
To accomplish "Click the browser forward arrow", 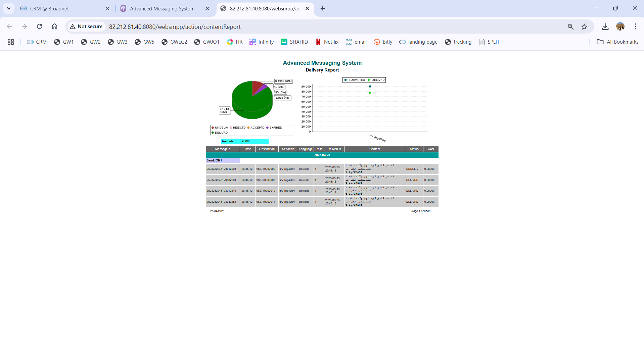I will (24, 27).
